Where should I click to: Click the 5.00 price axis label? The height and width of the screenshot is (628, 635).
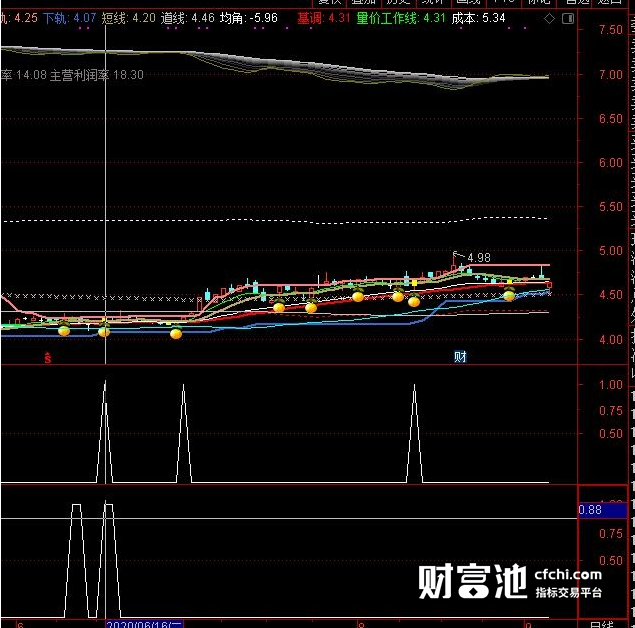[x=611, y=251]
